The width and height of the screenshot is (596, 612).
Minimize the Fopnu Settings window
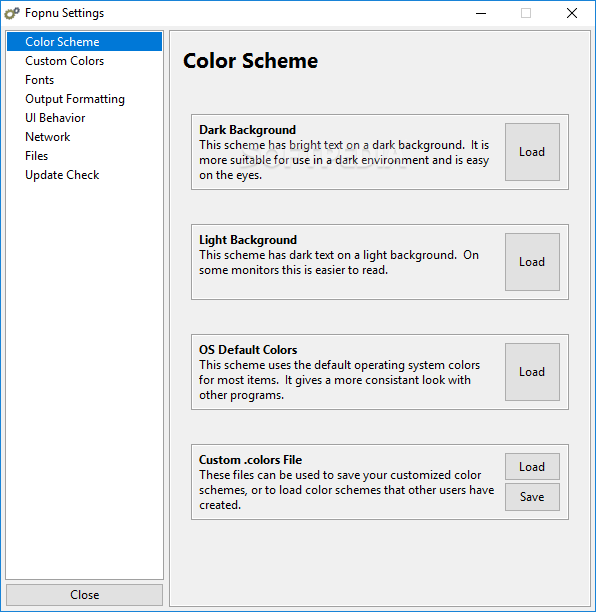click(x=481, y=13)
